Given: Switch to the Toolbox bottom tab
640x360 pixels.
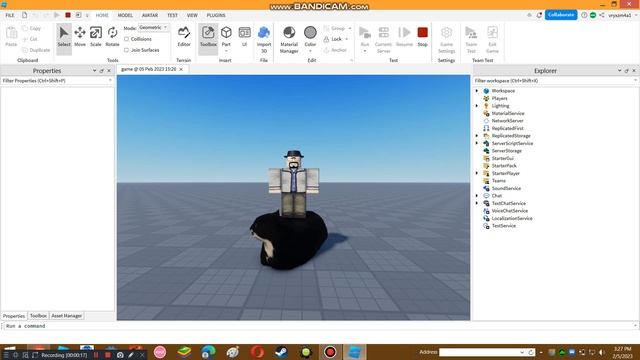Looking at the screenshot, I should point(38,316).
